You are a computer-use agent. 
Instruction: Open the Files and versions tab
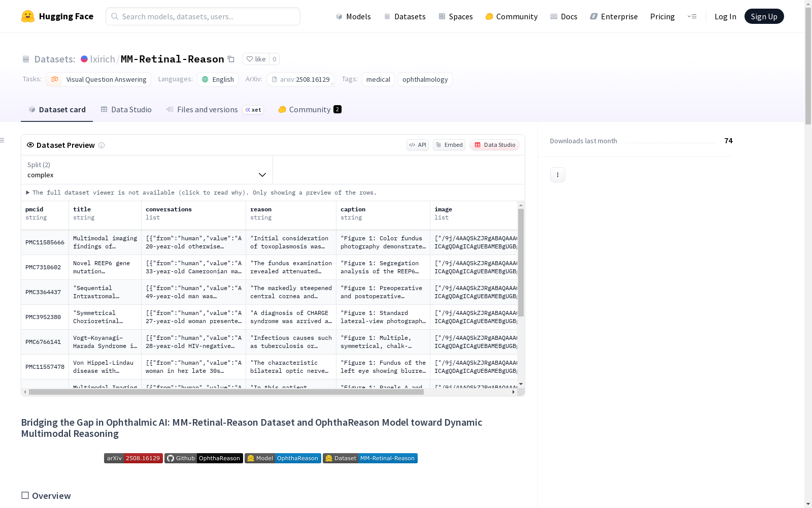pyautogui.click(x=215, y=110)
